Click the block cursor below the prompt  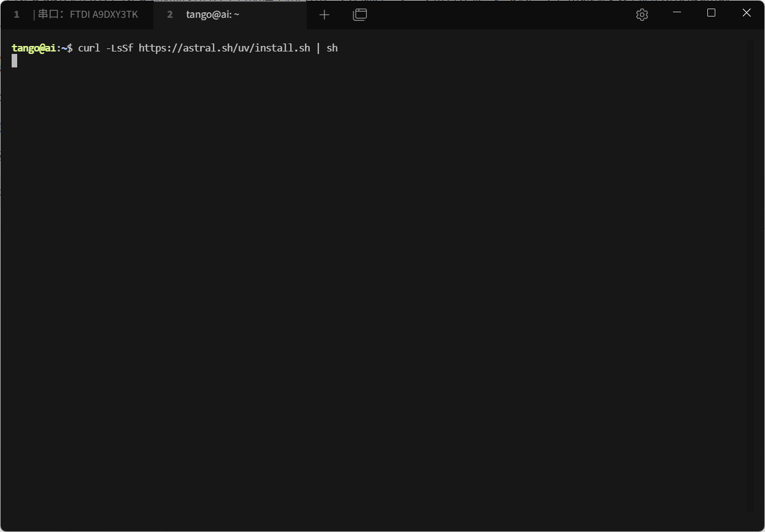(15, 61)
